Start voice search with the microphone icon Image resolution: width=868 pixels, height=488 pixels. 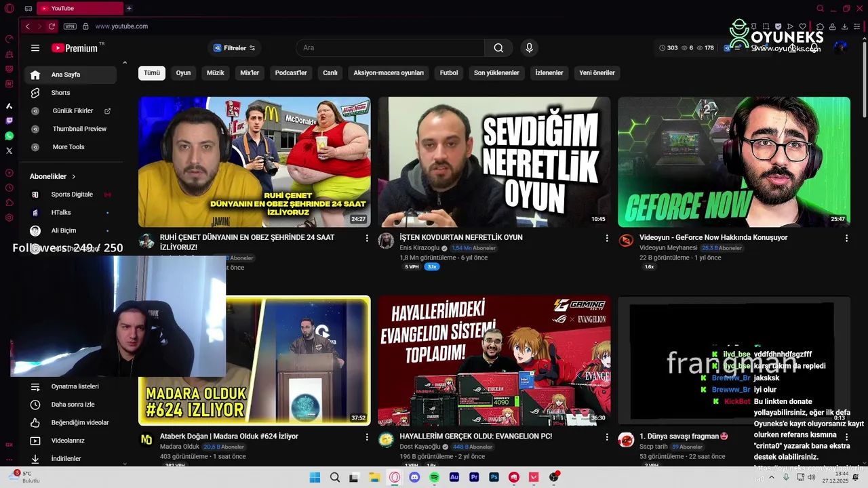click(530, 48)
